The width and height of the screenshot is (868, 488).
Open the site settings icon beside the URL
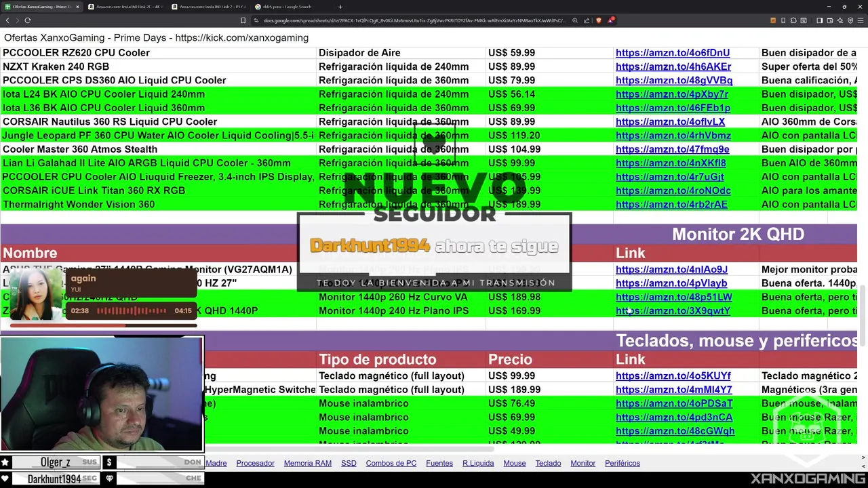(256, 20)
